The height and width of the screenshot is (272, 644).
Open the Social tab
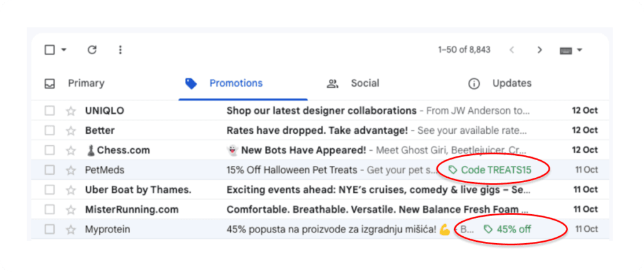click(364, 84)
